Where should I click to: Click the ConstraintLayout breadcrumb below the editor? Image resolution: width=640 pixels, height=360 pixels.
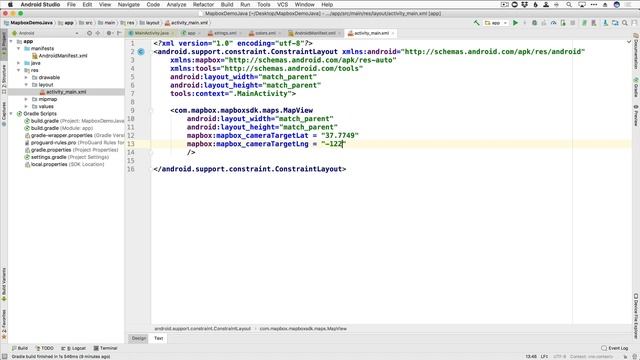[203, 329]
